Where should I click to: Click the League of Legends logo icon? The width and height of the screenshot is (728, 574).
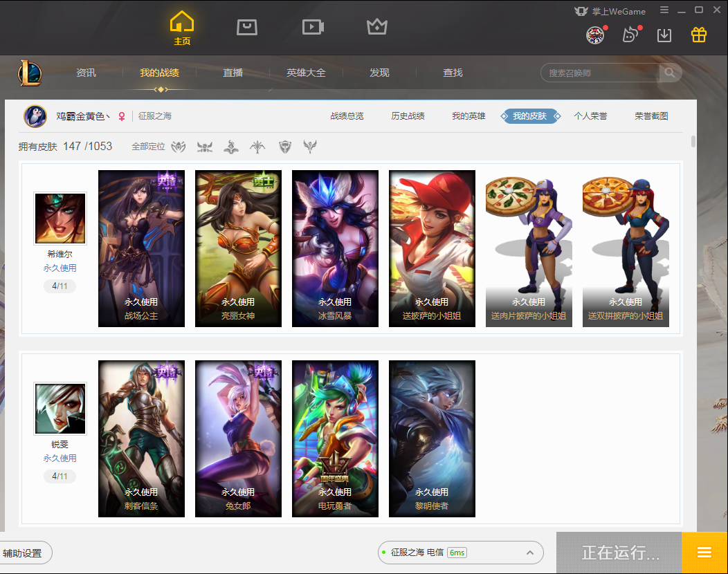(30, 73)
